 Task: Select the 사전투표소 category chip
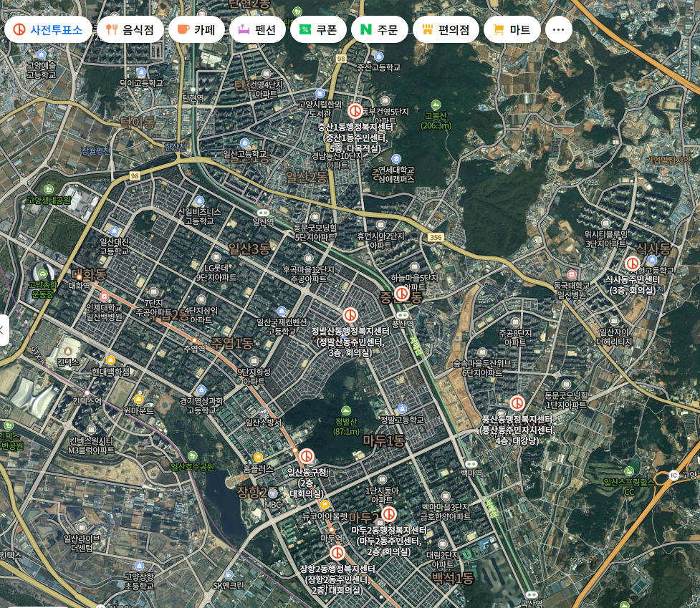click(48, 30)
